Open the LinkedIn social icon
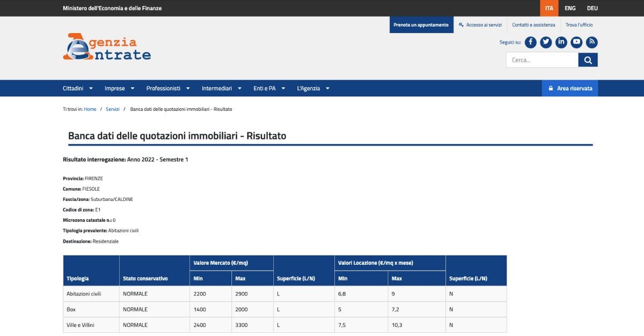The width and height of the screenshot is (644, 336). 561,42
